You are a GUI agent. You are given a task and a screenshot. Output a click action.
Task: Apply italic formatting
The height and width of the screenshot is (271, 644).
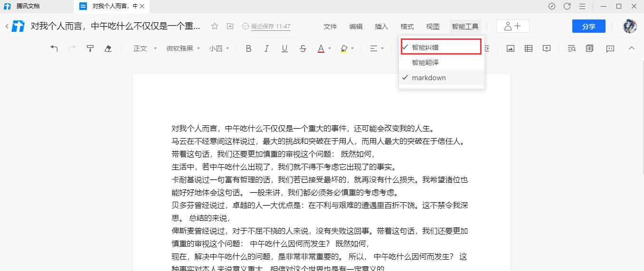tap(266, 48)
